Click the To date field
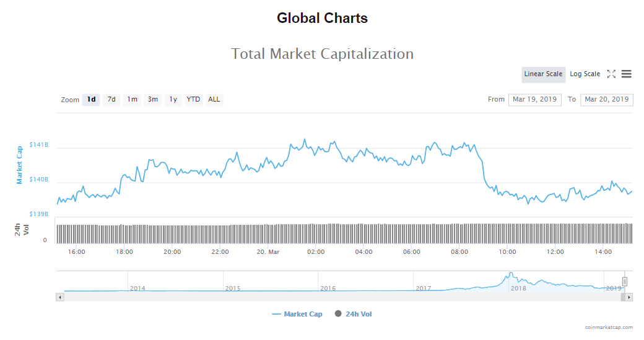This screenshot has height=340, width=644. coord(606,100)
